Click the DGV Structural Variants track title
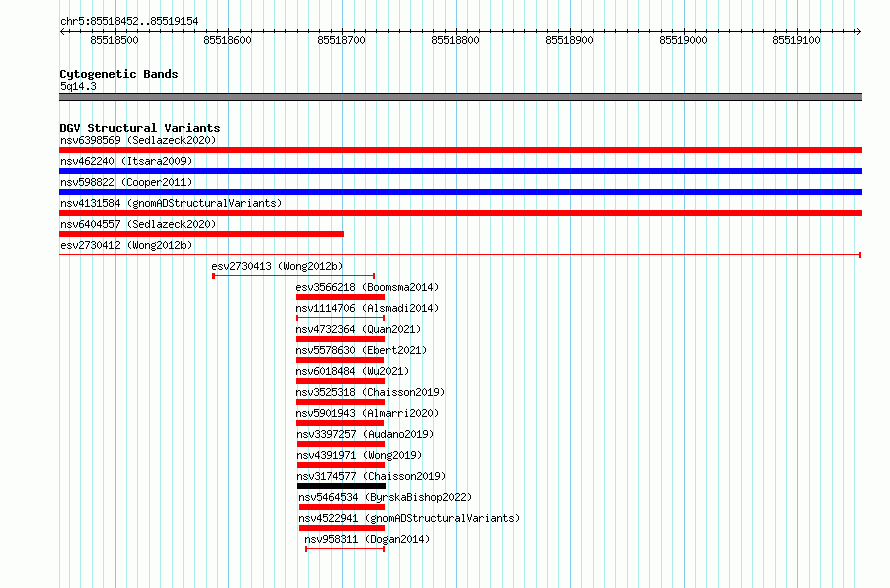890x588 pixels. click(140, 128)
